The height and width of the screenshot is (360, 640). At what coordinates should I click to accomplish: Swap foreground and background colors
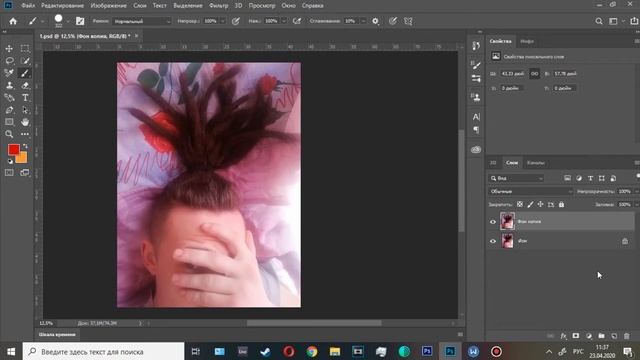point(25,146)
